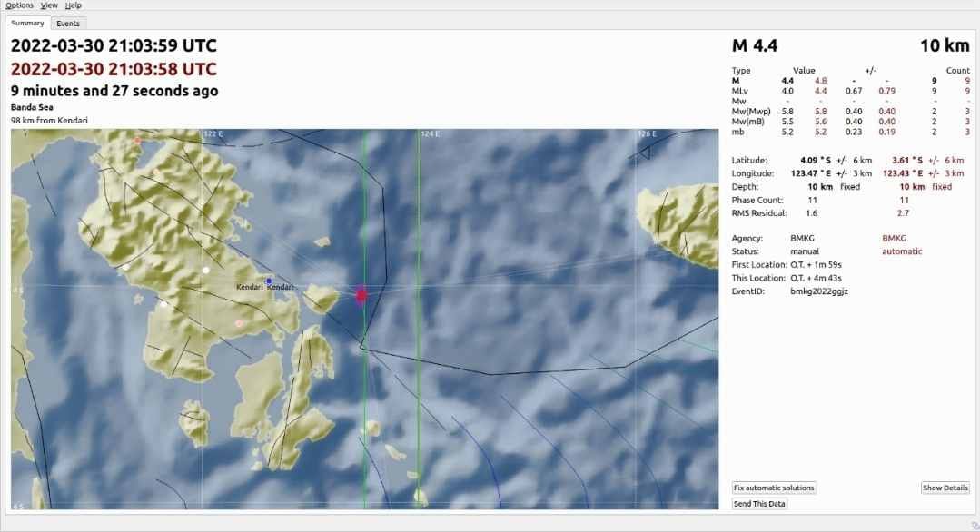The width and height of the screenshot is (980, 532).
Task: Click the pink station marker south of Kendari
Action: (x=239, y=323)
